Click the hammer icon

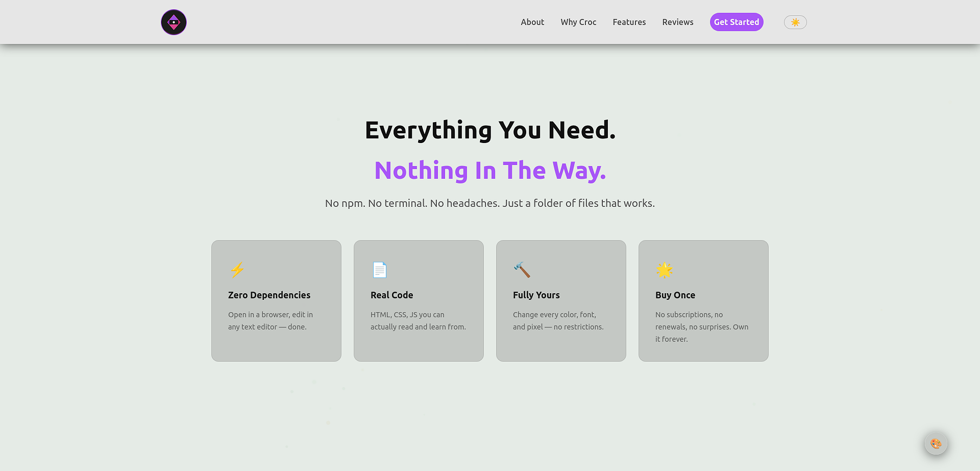(522, 270)
